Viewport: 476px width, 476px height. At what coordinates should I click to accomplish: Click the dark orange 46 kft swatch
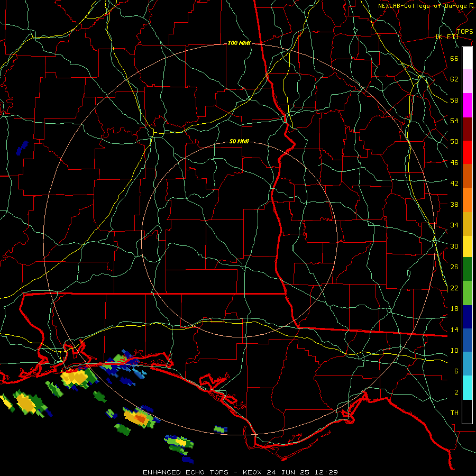(x=467, y=176)
